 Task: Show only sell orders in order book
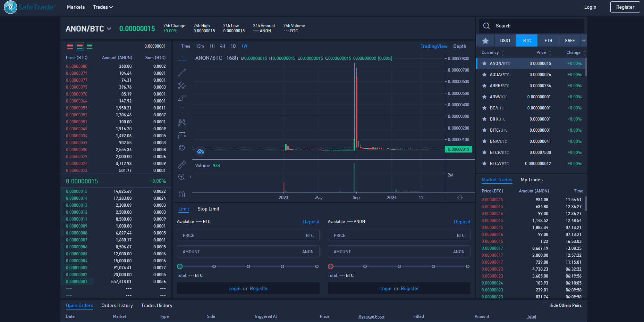(x=70, y=46)
